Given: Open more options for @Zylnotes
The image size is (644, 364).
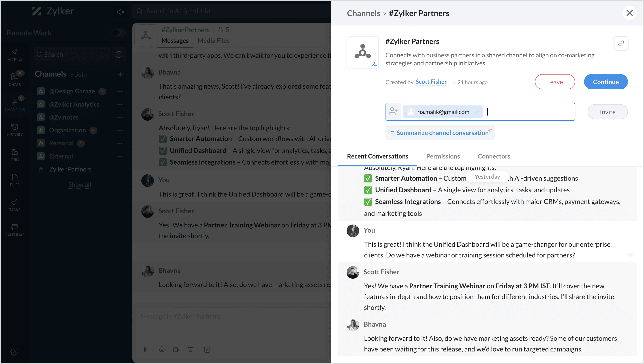Looking at the screenshot, I should click(120, 117).
